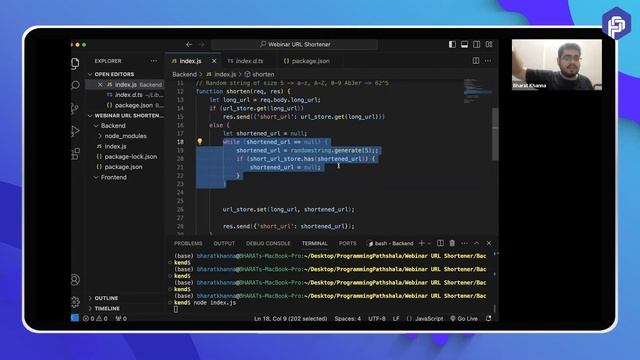The image size is (640, 360).
Task: Toggle the bottom panel layout icon
Action: pyautogui.click(x=464, y=44)
